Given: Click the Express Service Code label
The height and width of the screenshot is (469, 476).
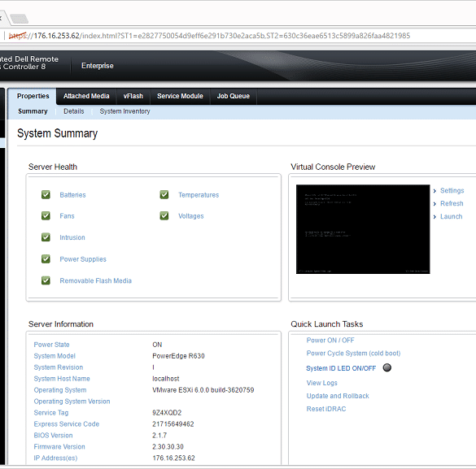Looking at the screenshot, I should [67, 424].
